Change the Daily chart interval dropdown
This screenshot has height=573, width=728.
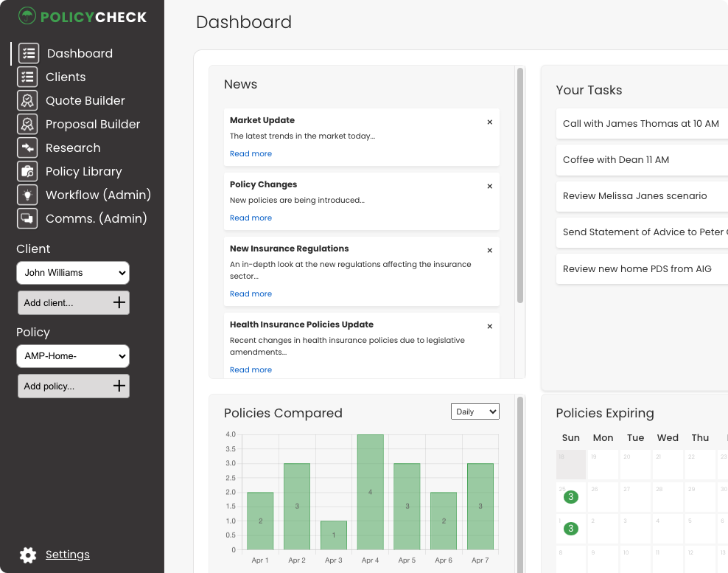475,411
